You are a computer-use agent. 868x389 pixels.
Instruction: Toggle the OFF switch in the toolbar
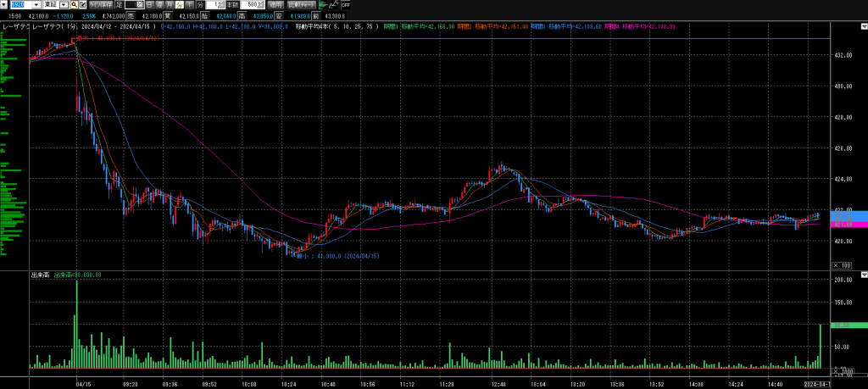point(346,5)
